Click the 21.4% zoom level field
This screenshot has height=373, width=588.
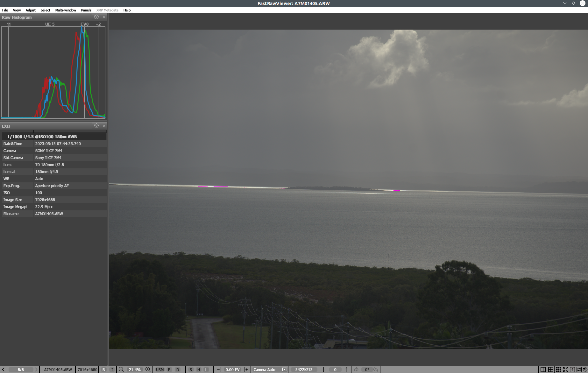135,369
